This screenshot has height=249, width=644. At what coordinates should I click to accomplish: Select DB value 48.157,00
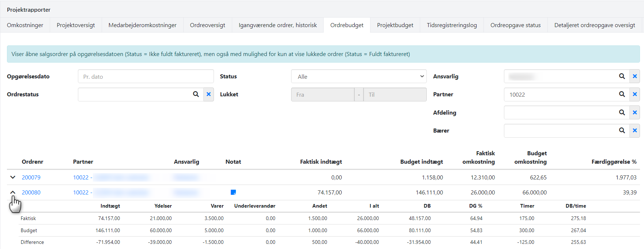[x=420, y=218]
